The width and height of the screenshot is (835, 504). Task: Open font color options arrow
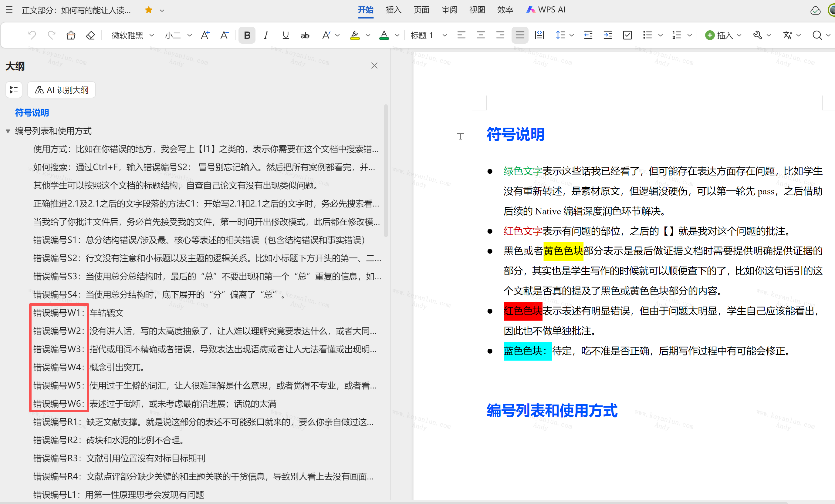397,35
